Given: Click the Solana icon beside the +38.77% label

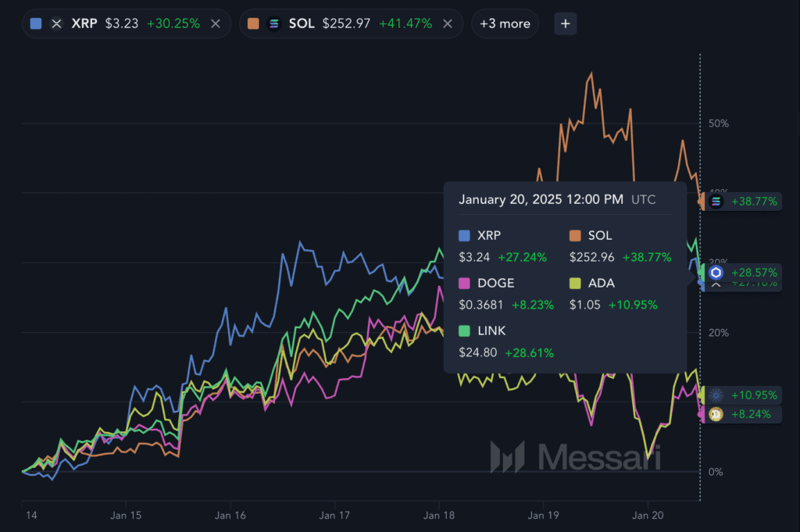Looking at the screenshot, I should (716, 202).
